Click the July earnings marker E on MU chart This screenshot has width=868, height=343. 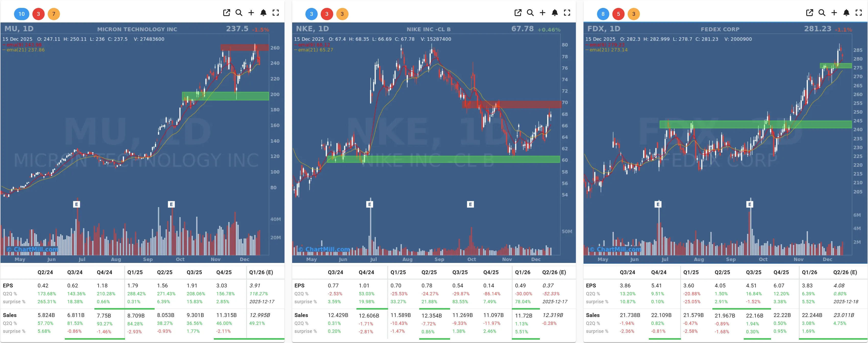[77, 204]
